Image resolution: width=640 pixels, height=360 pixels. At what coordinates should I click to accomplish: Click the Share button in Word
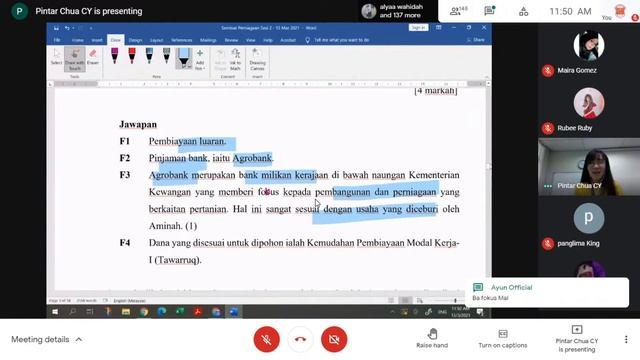tap(476, 40)
